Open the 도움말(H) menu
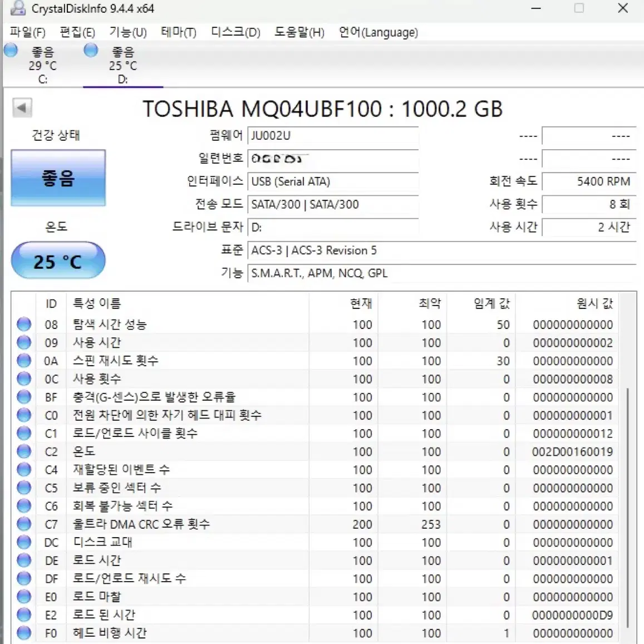This screenshot has width=644, height=644. click(x=299, y=32)
